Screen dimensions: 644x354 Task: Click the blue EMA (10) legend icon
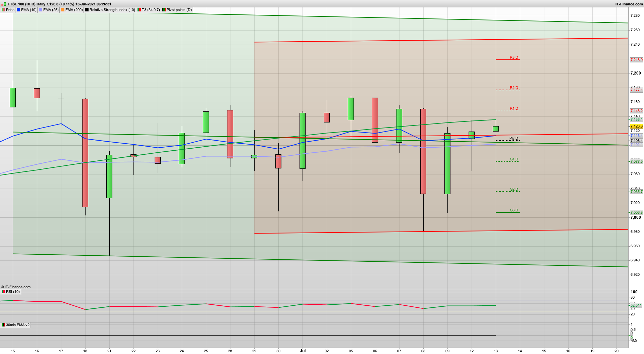(x=19, y=10)
